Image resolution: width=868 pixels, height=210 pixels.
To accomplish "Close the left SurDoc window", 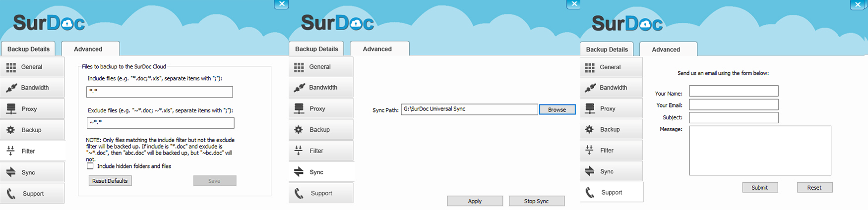I will point(281,4).
